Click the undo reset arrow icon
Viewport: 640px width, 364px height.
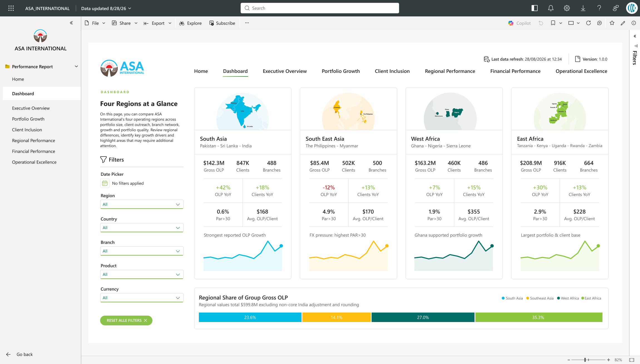[x=541, y=23]
